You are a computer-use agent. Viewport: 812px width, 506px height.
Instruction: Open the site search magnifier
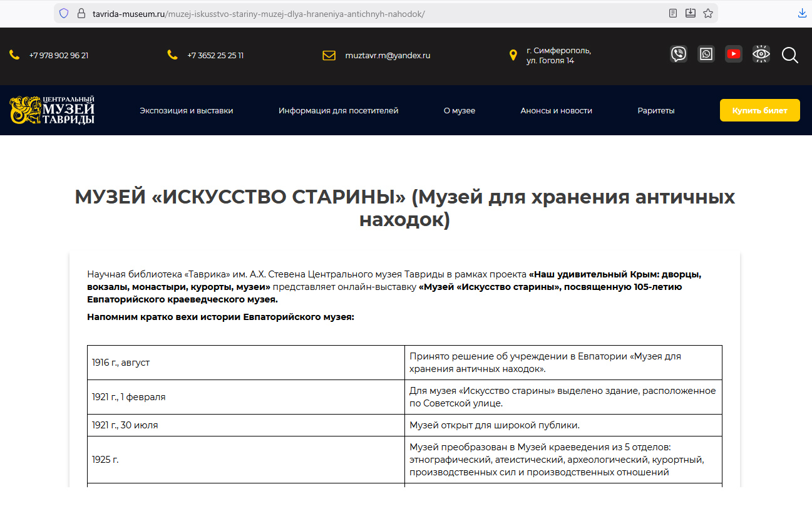[x=789, y=55]
